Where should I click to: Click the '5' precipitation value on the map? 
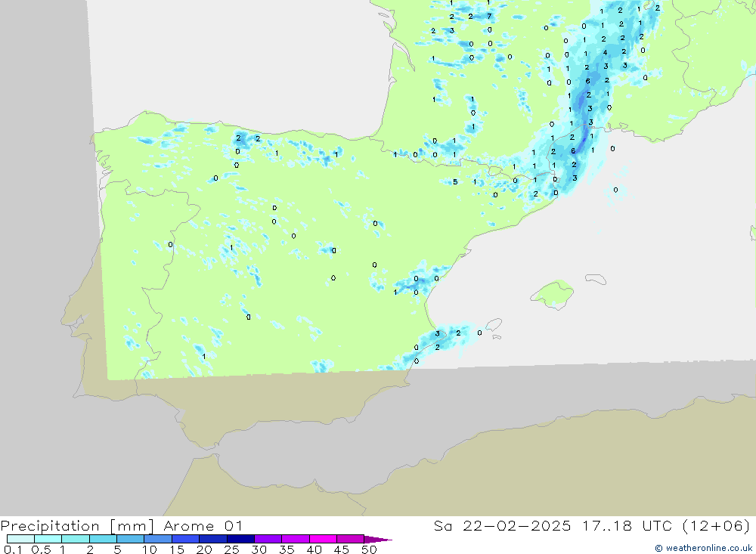455,182
